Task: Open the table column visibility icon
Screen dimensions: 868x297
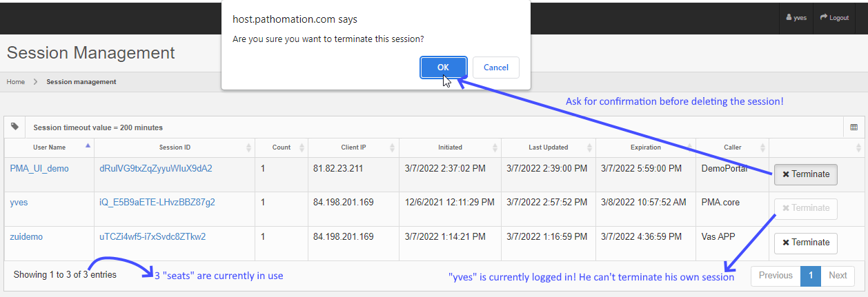Action: coord(854,127)
